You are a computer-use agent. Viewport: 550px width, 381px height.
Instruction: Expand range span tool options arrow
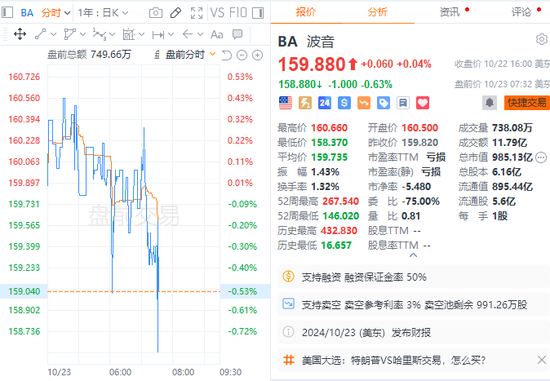click(171, 34)
